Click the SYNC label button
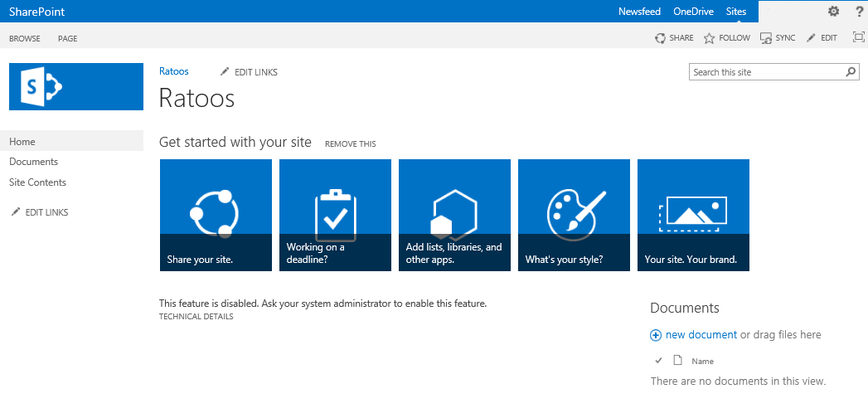The height and width of the screenshot is (413, 868). pos(786,38)
